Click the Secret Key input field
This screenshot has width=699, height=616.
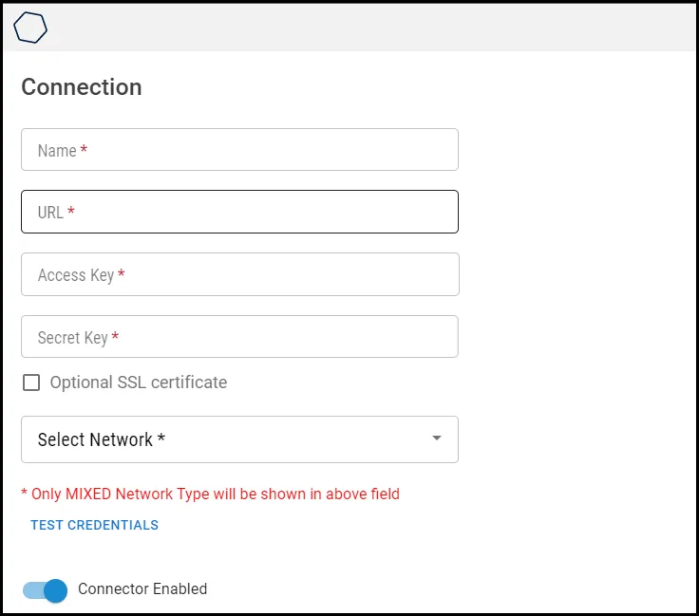[239, 336]
